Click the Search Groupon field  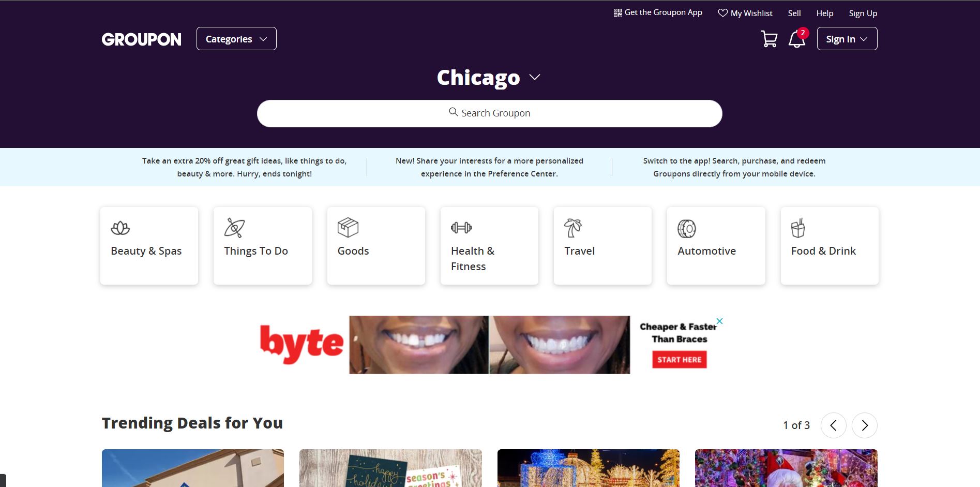click(490, 113)
